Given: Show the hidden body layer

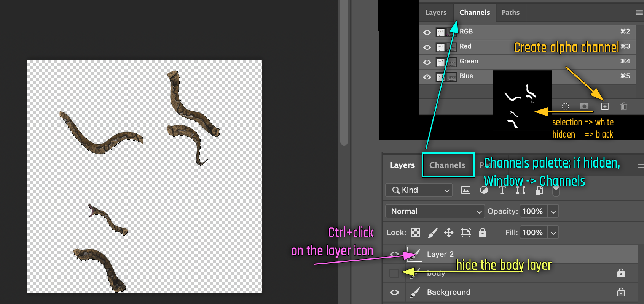Looking at the screenshot, I should 394,273.
